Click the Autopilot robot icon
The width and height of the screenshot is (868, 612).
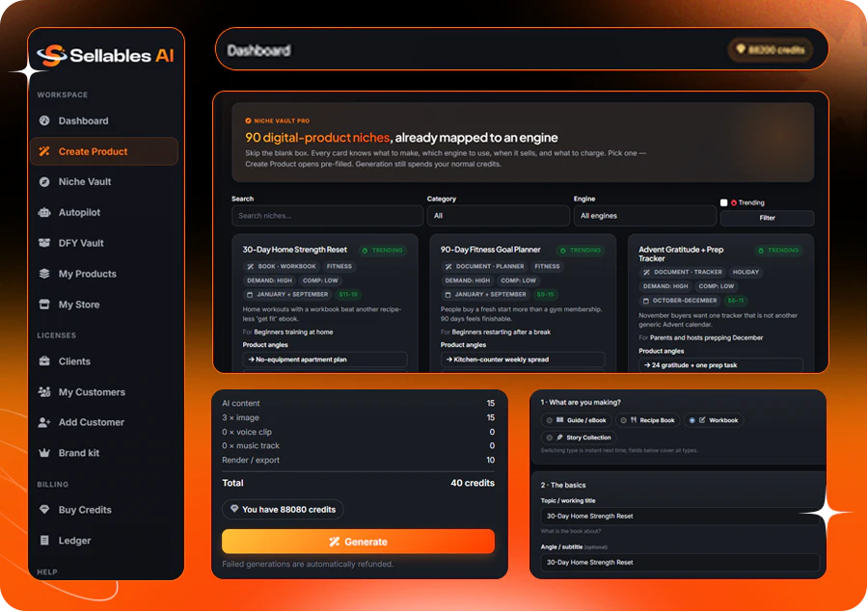[44, 212]
